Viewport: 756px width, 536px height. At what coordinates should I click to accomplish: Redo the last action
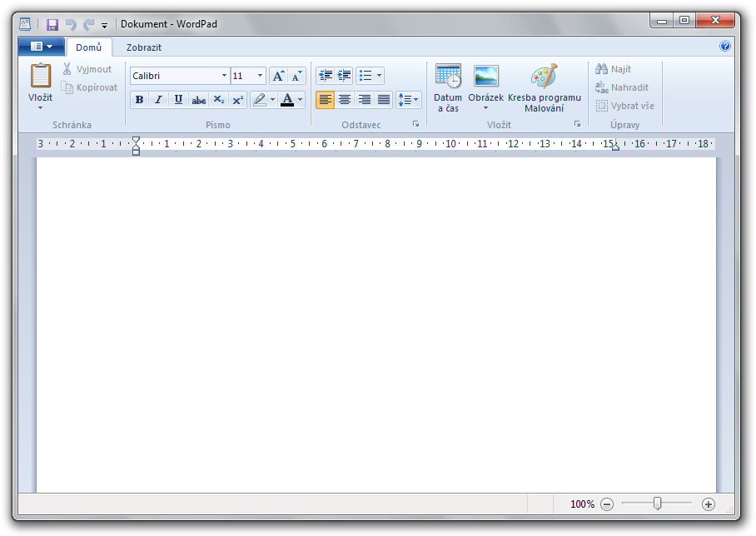point(89,24)
